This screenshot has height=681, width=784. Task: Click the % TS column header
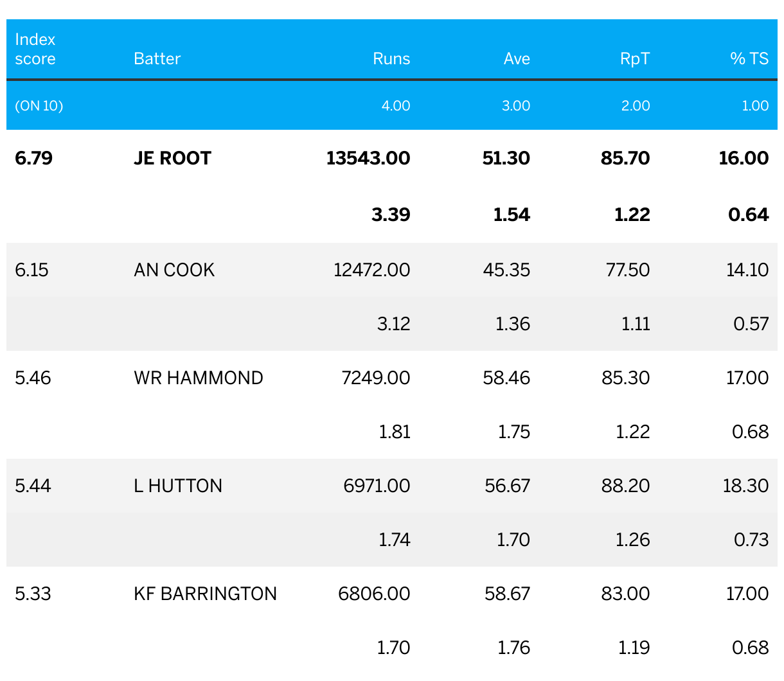point(749,58)
